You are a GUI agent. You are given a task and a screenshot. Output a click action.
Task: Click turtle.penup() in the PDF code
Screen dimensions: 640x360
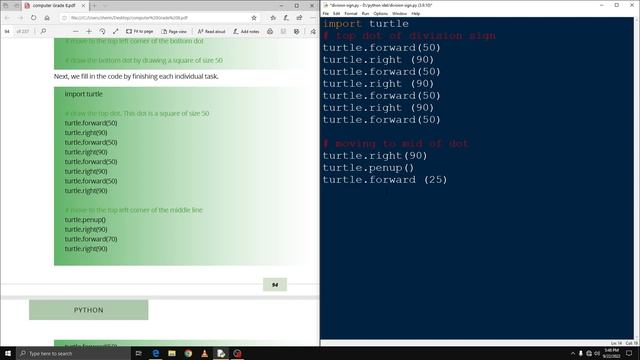(85, 220)
